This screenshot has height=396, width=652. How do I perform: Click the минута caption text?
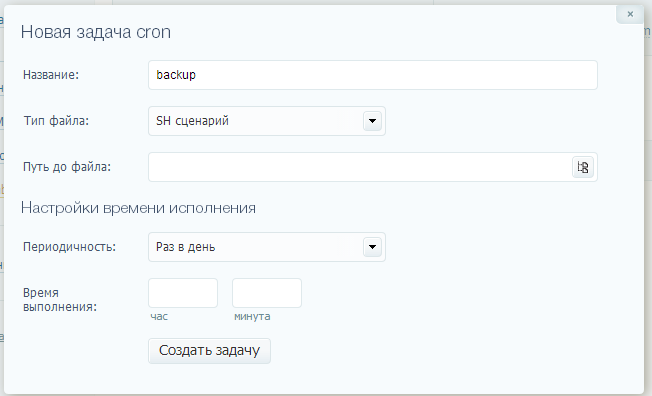252,317
